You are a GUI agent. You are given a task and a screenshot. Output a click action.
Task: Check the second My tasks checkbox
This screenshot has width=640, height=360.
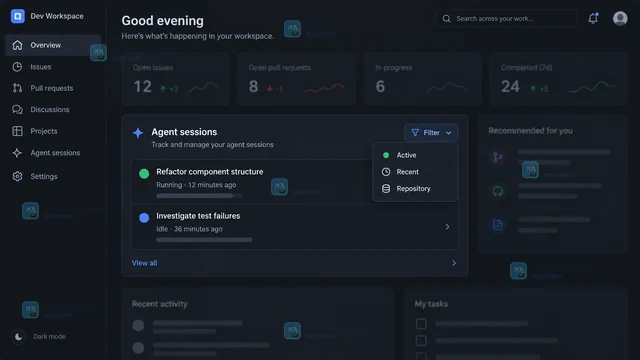(x=421, y=340)
